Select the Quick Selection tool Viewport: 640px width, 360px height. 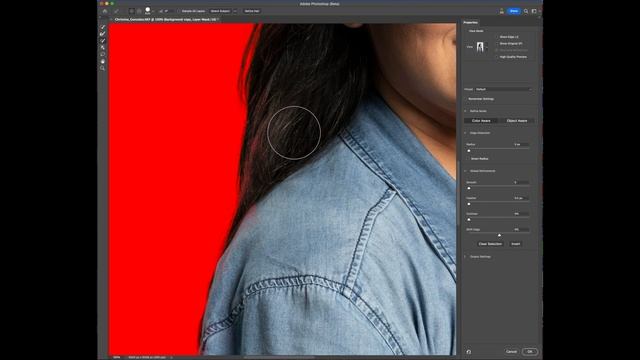(x=102, y=27)
